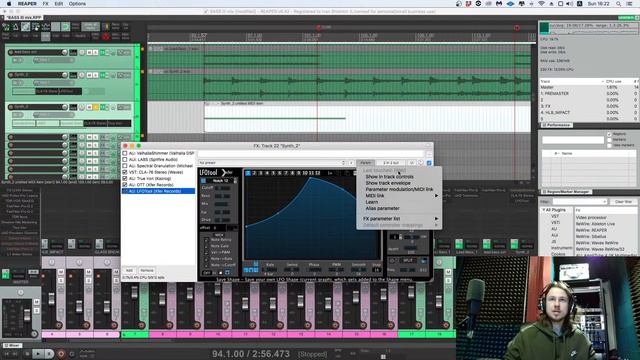The image size is (640, 360).
Task: Enable the LABS (Spitfire Audio) plugin checkbox
Action: pyautogui.click(x=125, y=160)
